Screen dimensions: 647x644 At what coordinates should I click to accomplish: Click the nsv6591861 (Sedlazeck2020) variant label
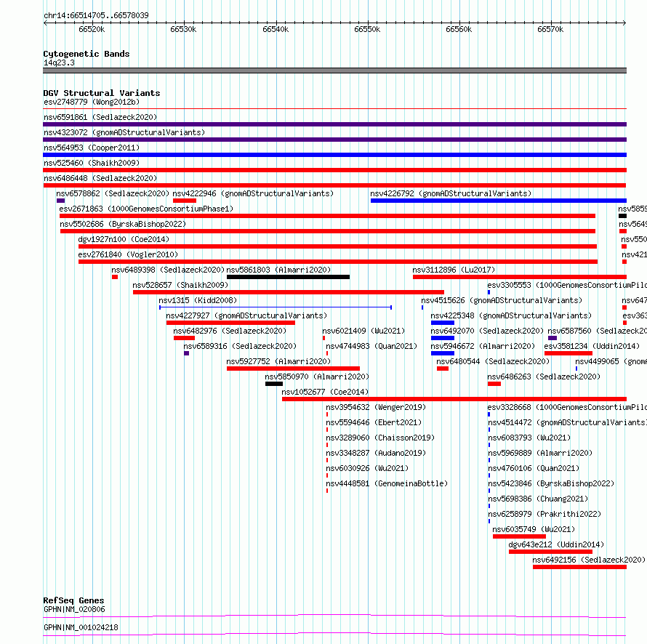100,117
